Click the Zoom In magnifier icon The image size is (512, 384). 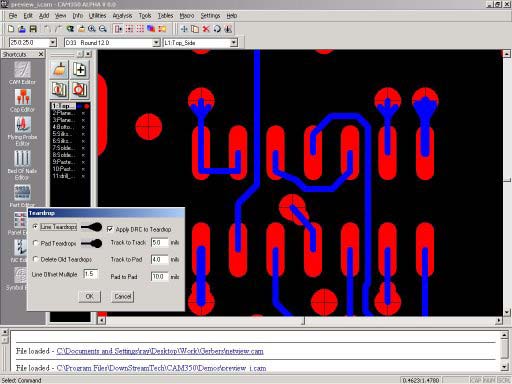click(92, 29)
